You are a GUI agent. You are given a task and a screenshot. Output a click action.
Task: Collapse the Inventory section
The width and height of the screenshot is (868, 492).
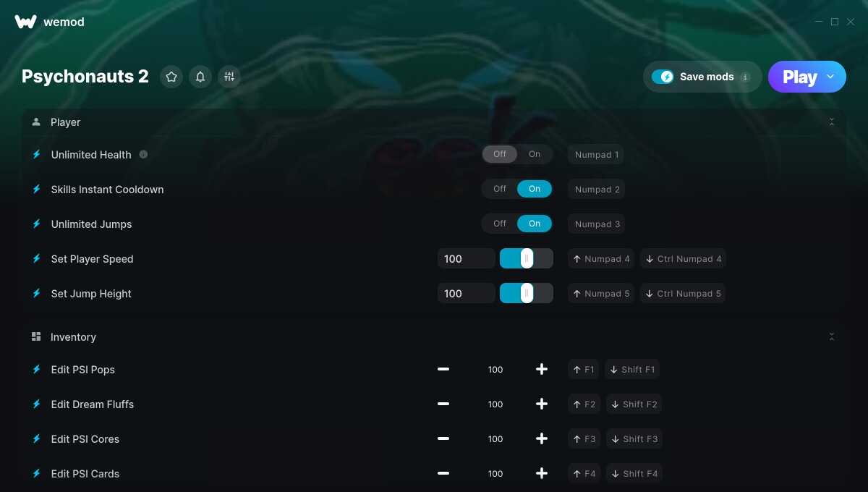pyautogui.click(x=832, y=336)
